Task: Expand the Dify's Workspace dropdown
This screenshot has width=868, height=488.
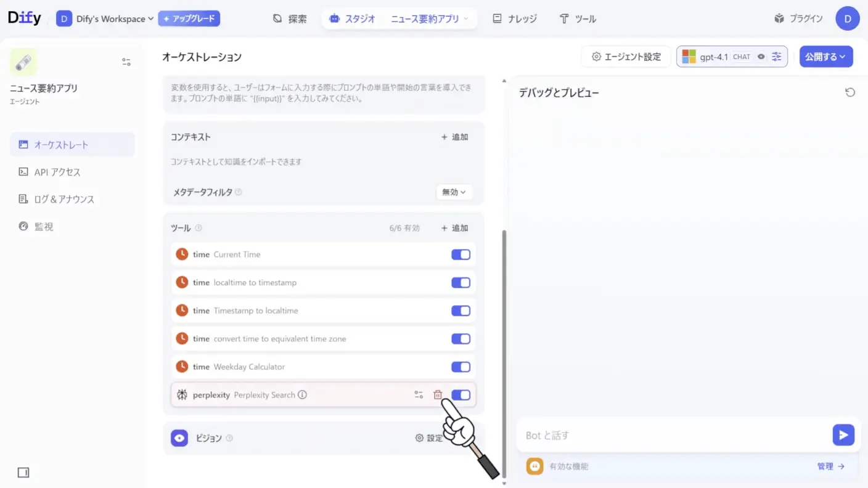Action: (x=105, y=18)
